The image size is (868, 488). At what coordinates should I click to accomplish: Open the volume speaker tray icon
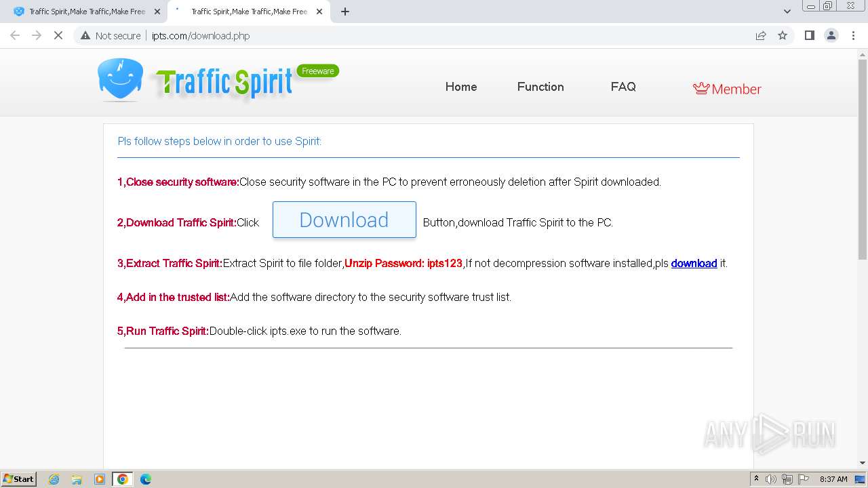[x=771, y=479]
